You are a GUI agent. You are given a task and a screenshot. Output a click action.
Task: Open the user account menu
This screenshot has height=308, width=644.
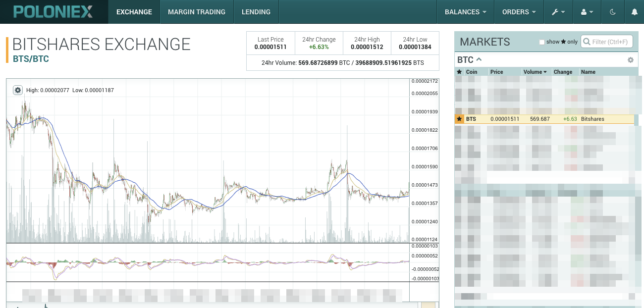coord(587,12)
